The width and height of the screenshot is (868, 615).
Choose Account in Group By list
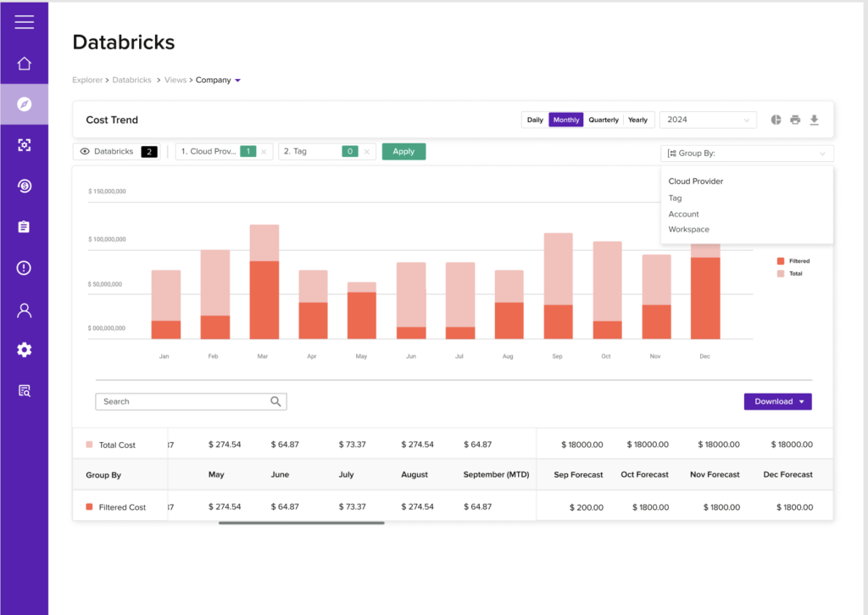(x=683, y=214)
